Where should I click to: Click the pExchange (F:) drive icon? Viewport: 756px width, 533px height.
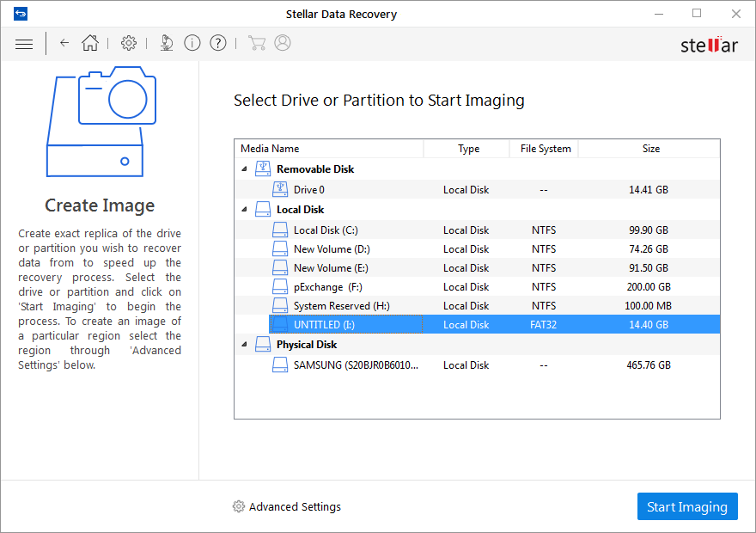[280, 286]
